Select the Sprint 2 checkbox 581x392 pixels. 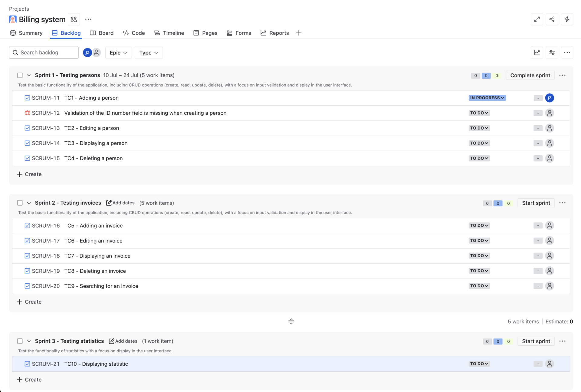click(x=20, y=203)
